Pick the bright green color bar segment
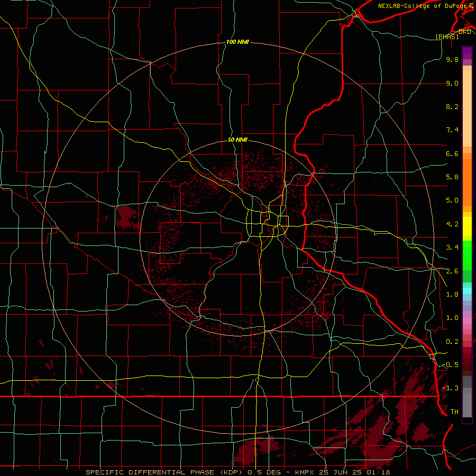Viewport: 476px width, 476px height. tap(467, 255)
